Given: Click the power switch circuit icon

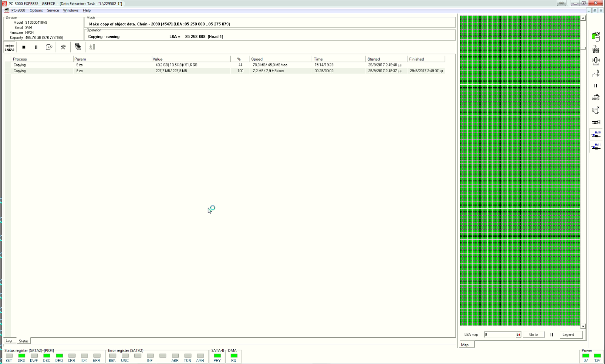Looking at the screenshot, I should pos(596,74).
